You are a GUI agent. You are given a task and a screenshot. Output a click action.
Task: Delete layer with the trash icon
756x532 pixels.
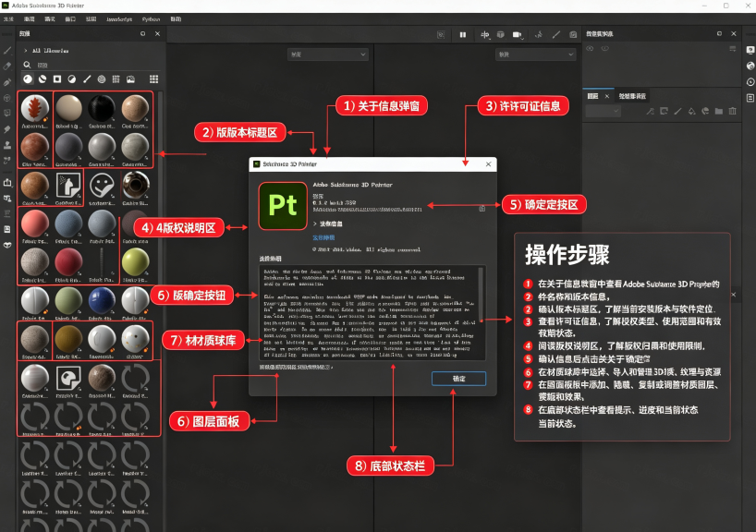(732, 112)
